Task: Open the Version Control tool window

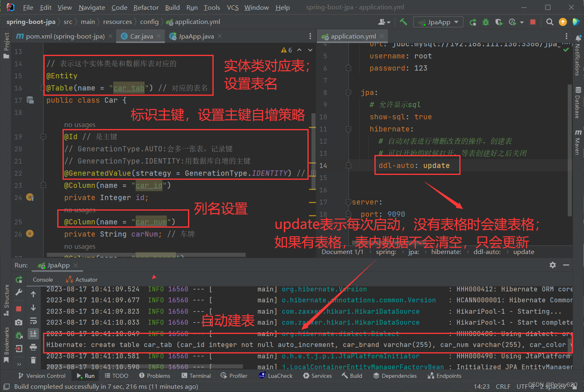Action: click(42, 376)
